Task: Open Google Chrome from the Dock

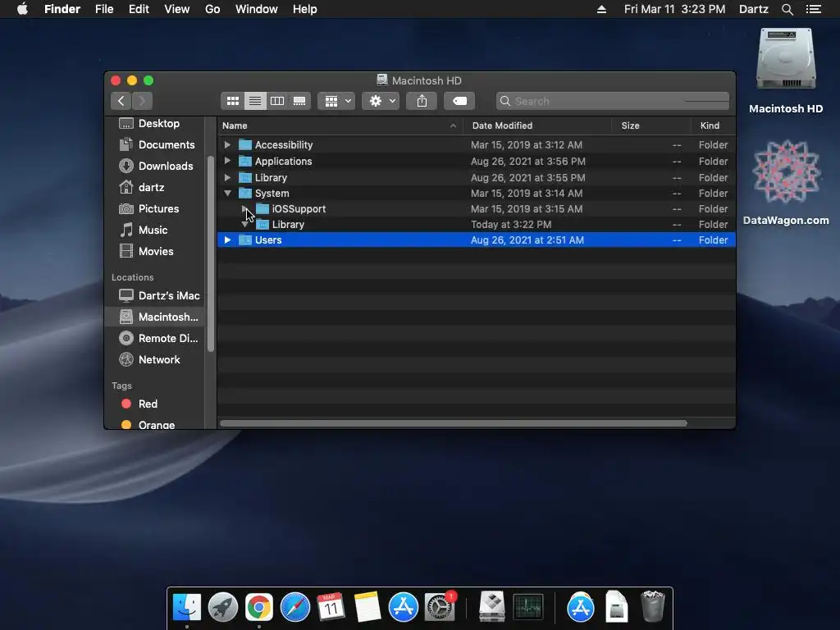Action: coord(258,608)
